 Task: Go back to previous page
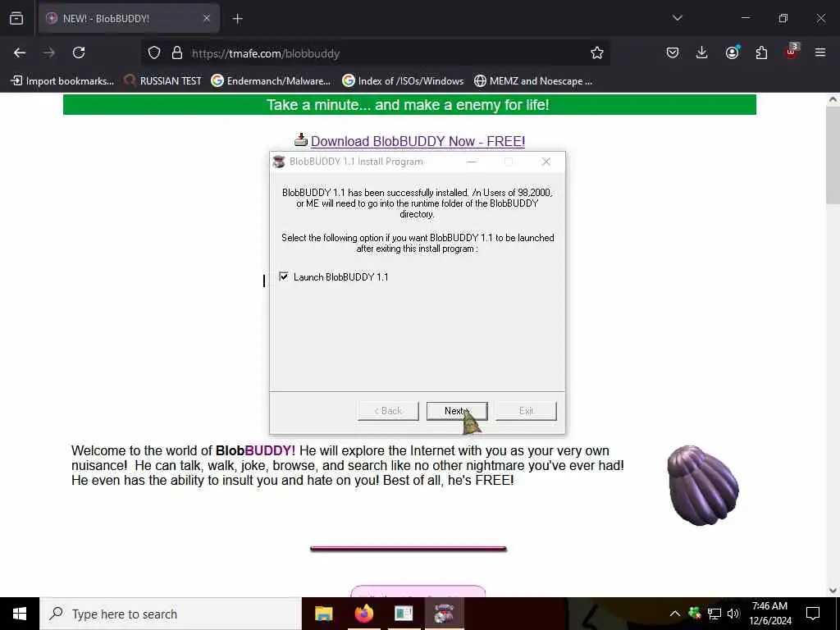coord(20,52)
